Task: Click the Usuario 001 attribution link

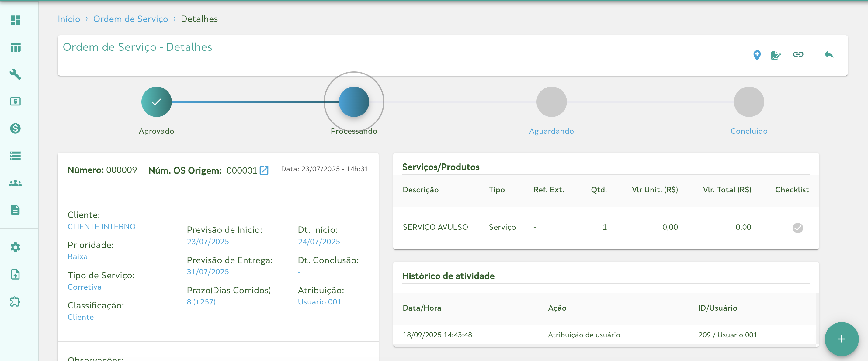Action: [x=319, y=302]
